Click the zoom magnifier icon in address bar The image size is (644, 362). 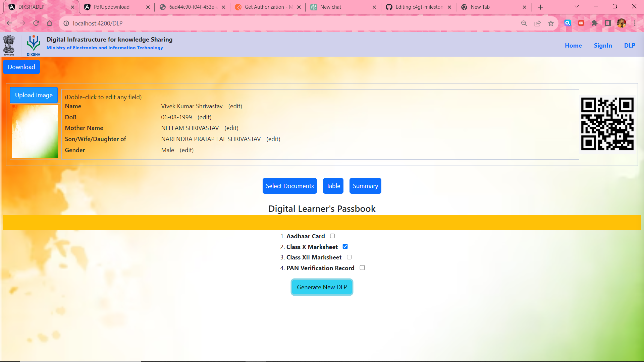click(524, 23)
